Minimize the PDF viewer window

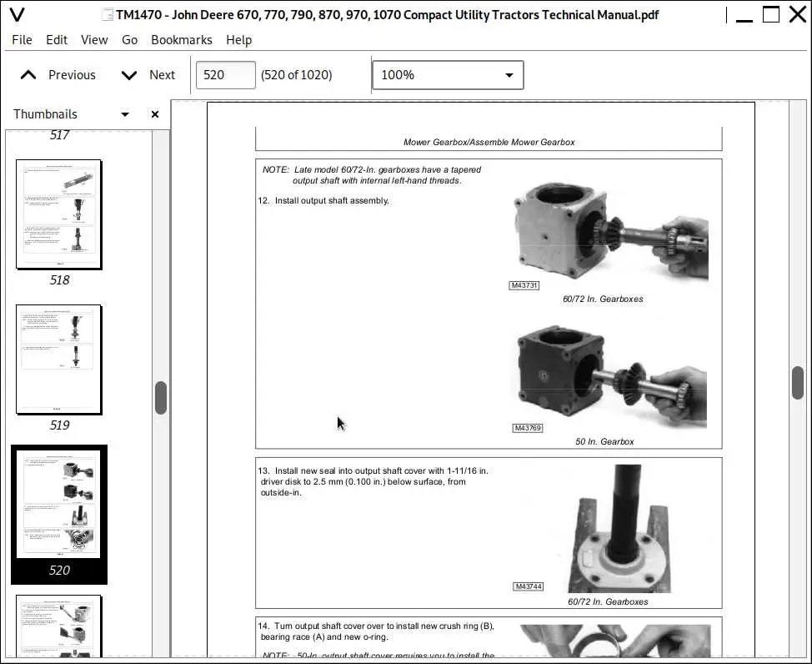click(744, 16)
